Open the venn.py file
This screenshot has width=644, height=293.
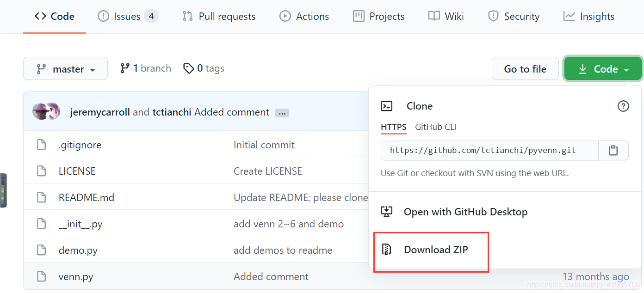tap(76, 277)
